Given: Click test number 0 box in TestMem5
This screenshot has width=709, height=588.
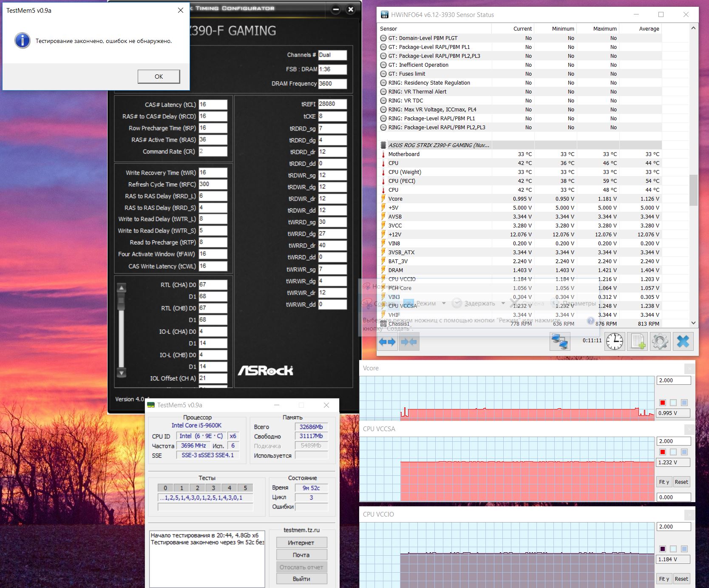Looking at the screenshot, I should (x=165, y=488).
